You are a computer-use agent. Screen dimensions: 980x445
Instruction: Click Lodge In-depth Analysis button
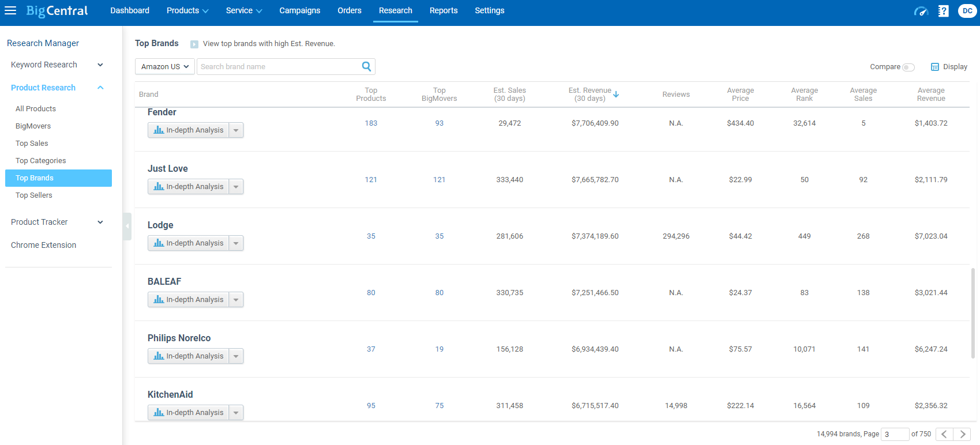click(x=189, y=243)
